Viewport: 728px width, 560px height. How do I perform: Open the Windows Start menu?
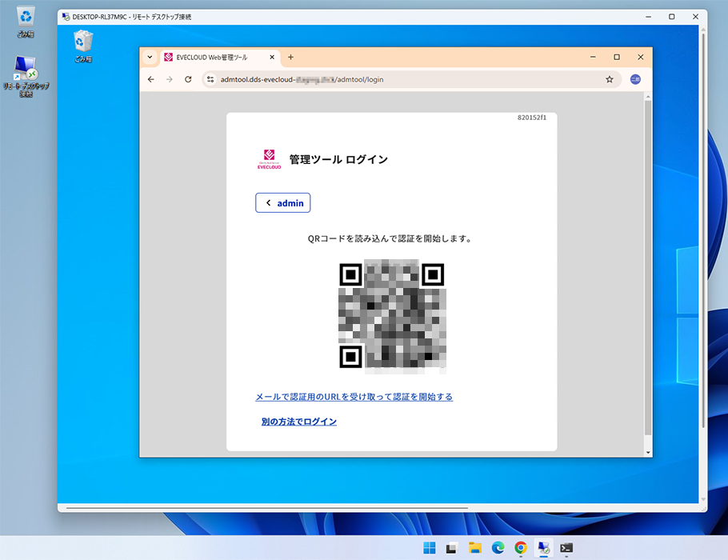[430, 548]
